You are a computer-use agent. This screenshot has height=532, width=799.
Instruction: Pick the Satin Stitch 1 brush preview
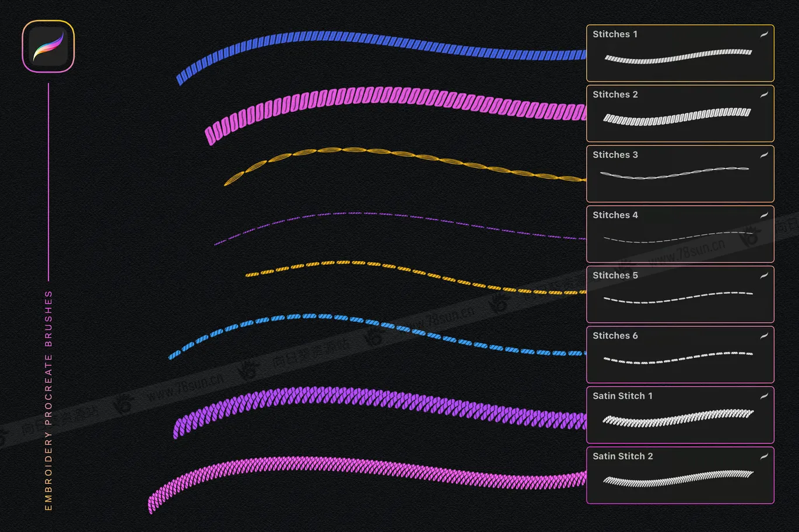pos(678,418)
